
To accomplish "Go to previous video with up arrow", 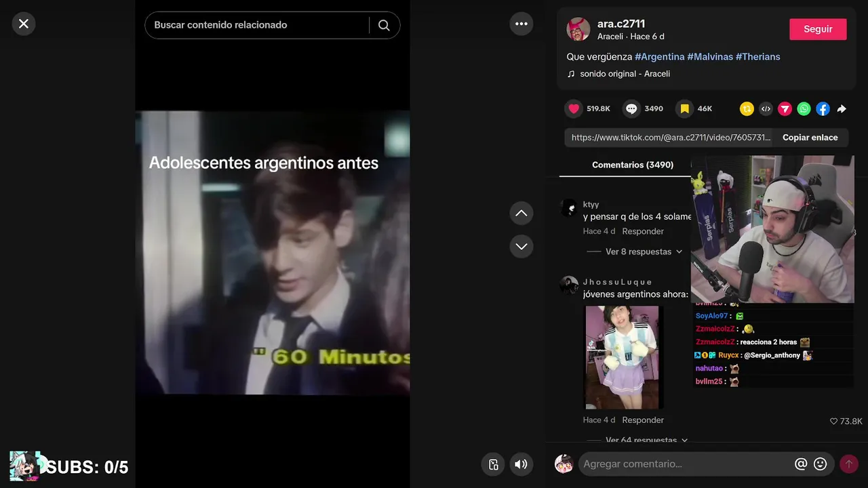I will tap(521, 213).
